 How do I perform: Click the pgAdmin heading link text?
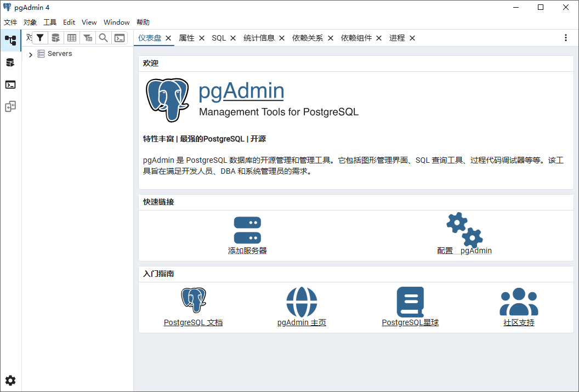[x=241, y=91]
